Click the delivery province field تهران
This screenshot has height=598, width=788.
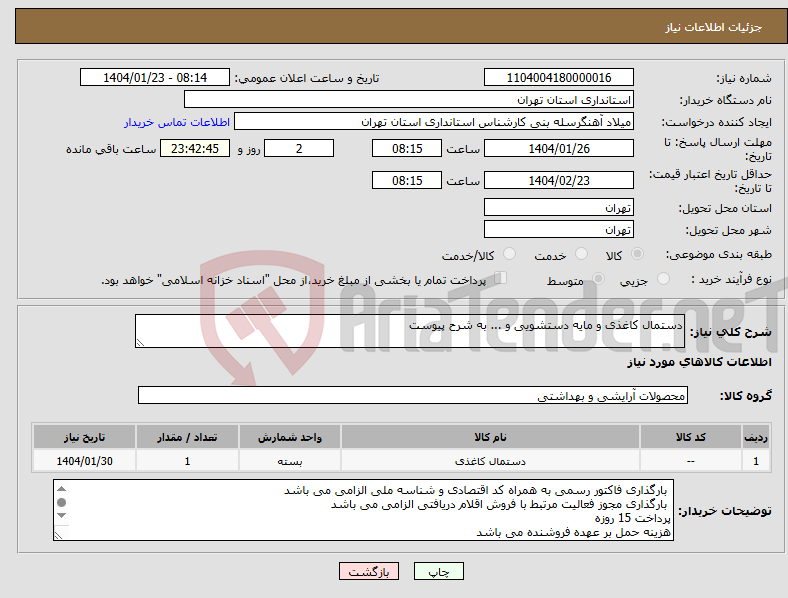pos(559,207)
